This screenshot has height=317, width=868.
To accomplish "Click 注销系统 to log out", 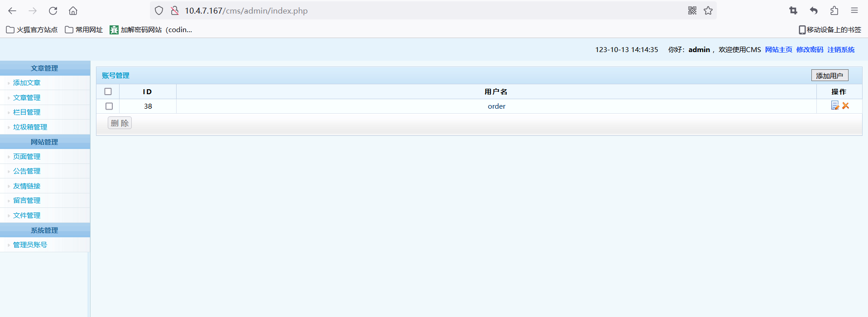I will (841, 49).
